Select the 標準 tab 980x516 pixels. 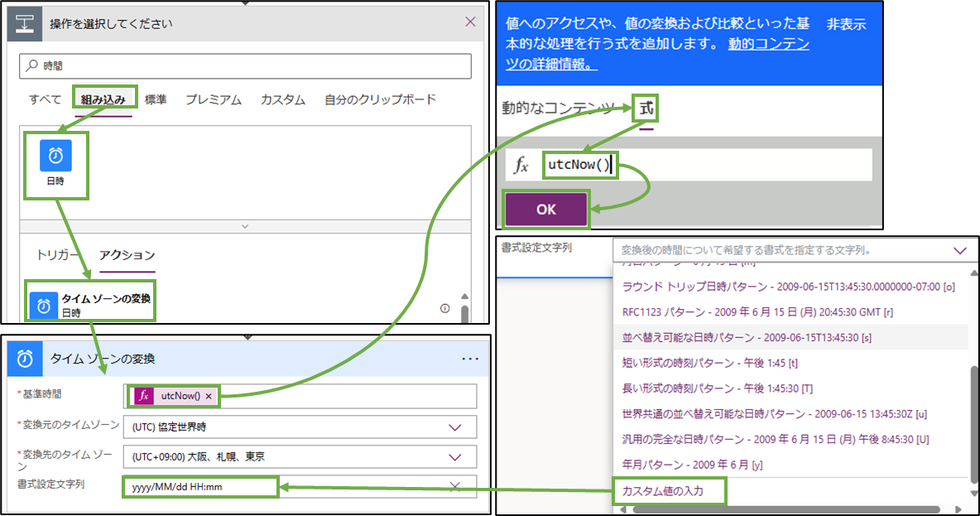pos(156,99)
